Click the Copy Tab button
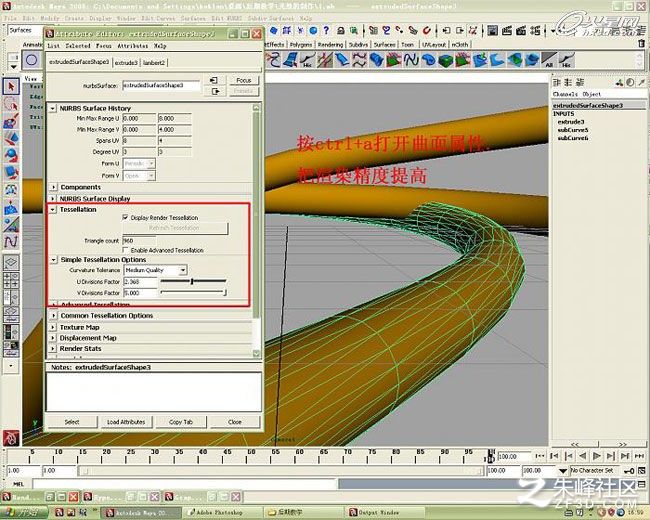Viewport: 650px width, 520px height. pos(181,422)
